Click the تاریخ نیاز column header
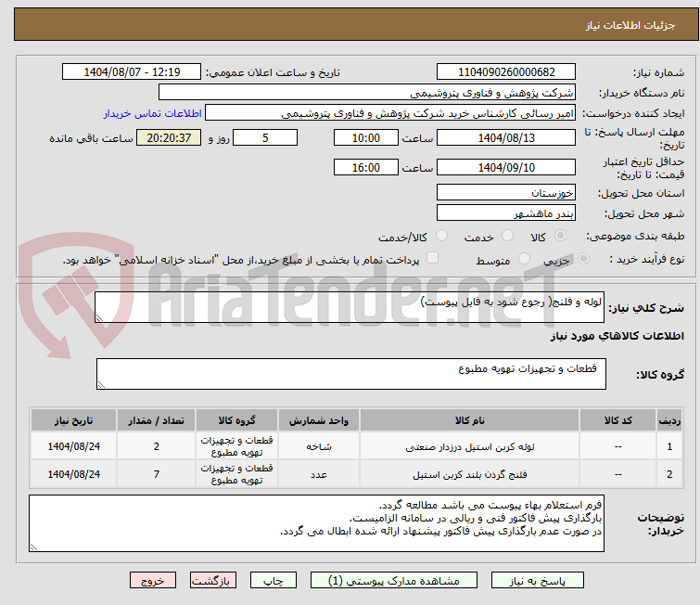The image size is (700, 605). pyautogui.click(x=73, y=420)
